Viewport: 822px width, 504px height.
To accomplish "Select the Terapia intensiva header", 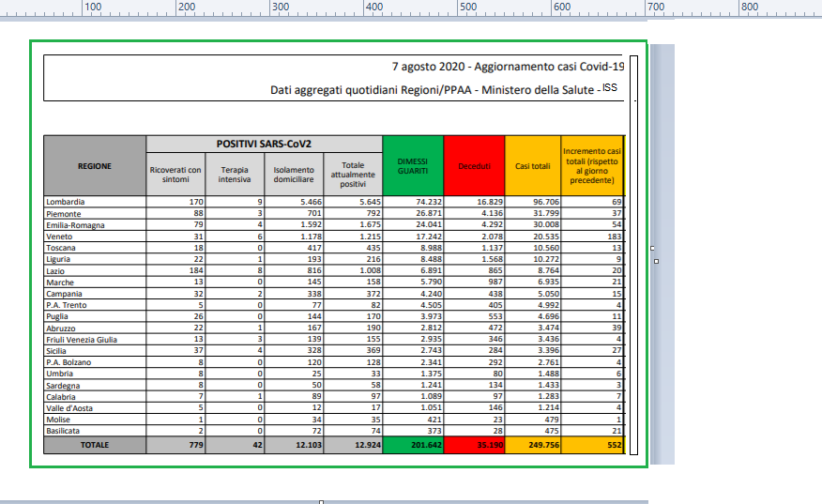I will (235, 175).
